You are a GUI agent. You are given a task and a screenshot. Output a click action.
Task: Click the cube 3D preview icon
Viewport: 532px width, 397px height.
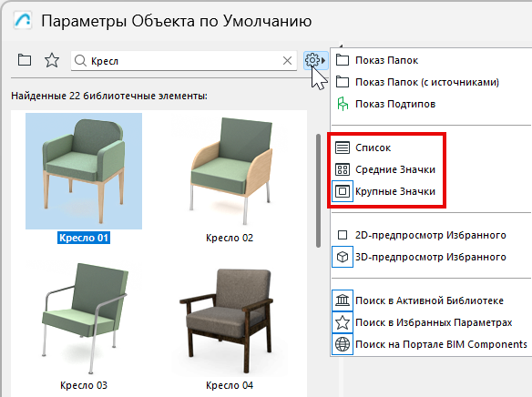point(343,257)
